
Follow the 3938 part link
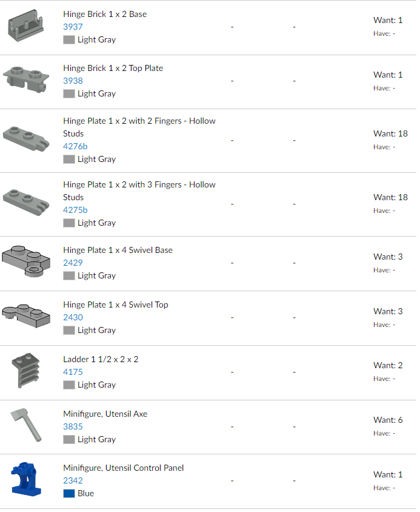(73, 81)
